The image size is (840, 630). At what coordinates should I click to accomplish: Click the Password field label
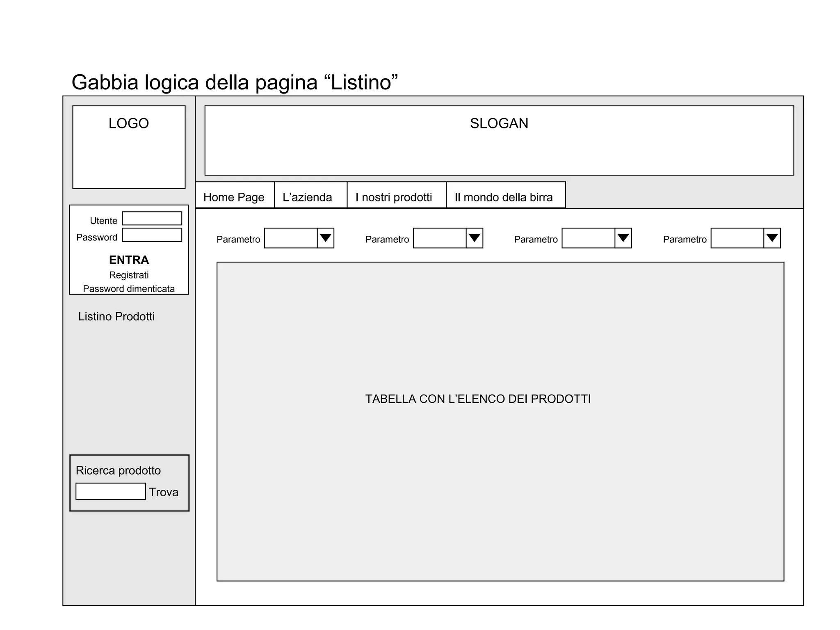point(97,237)
